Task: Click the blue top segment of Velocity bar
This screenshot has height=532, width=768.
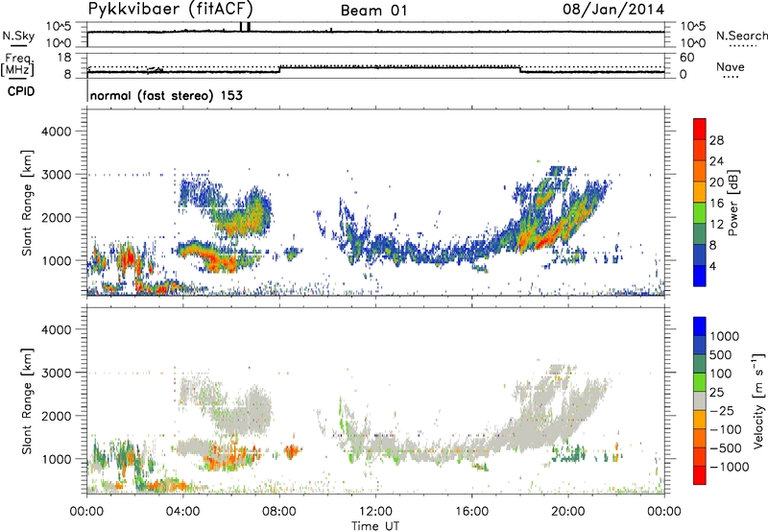Action: point(700,326)
